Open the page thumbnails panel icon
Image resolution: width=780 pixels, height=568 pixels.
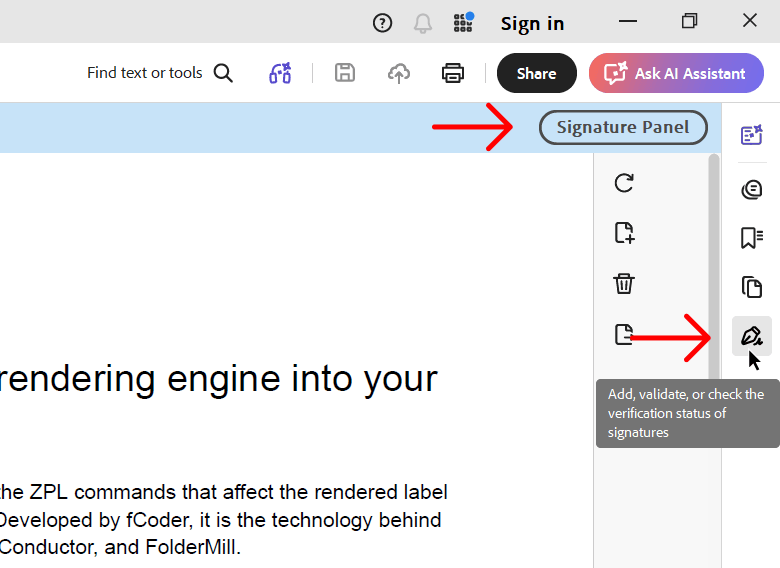click(x=751, y=287)
